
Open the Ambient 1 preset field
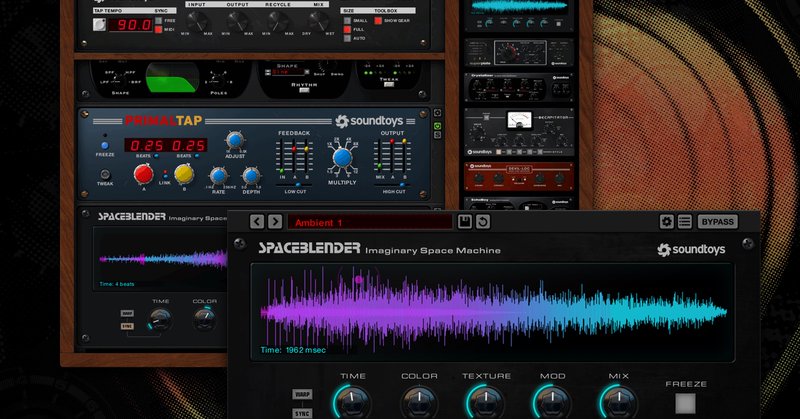[x=370, y=222]
